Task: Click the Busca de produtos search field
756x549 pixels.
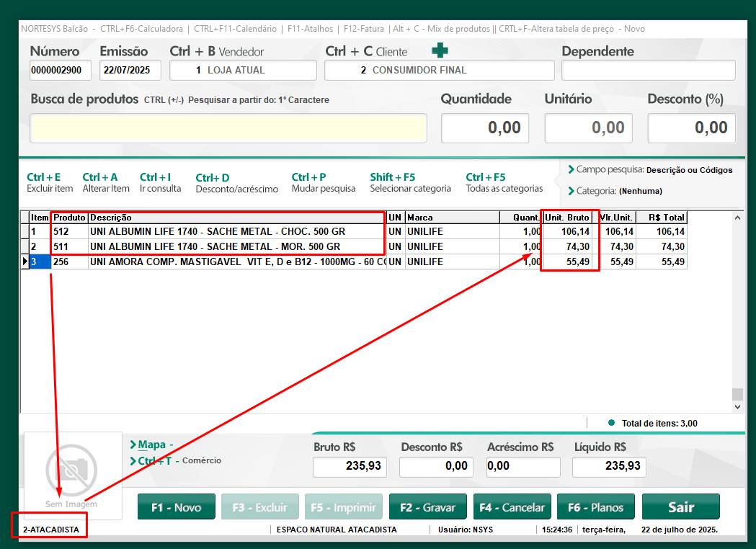Action: tap(228, 128)
